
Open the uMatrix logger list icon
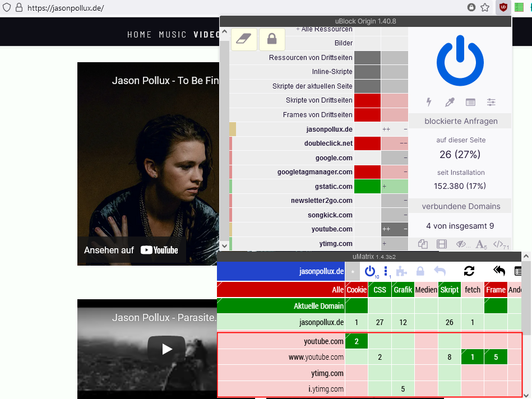(518, 271)
